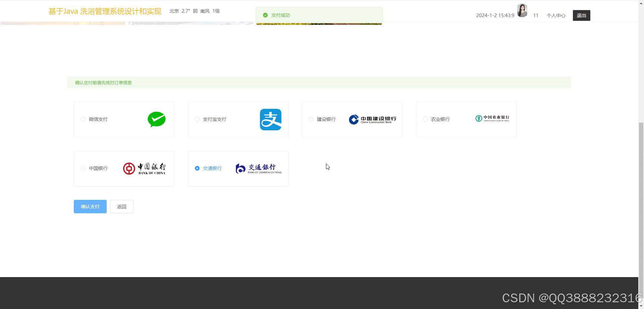Click the 支付成功 notification text

[281, 15]
